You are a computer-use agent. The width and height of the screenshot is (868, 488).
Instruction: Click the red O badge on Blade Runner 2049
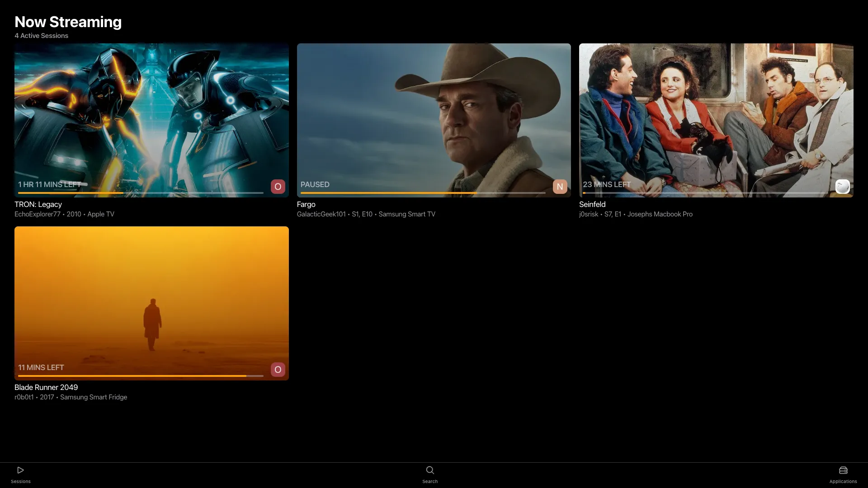[278, 370]
